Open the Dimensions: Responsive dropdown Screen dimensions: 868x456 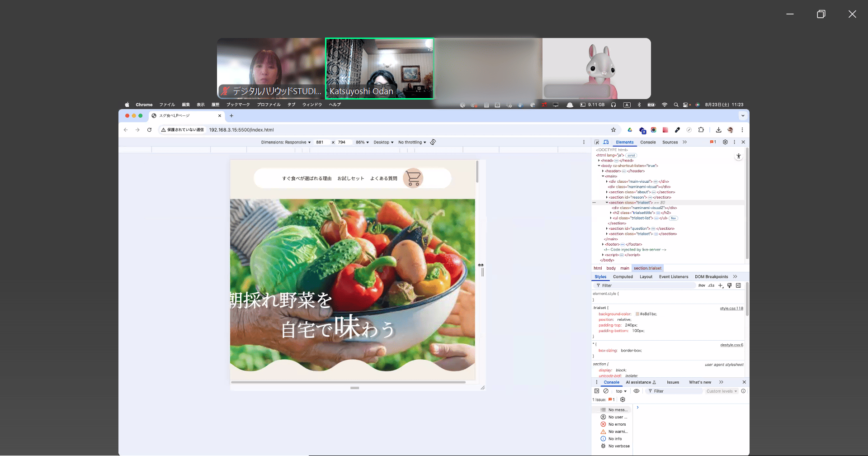pyautogui.click(x=286, y=142)
